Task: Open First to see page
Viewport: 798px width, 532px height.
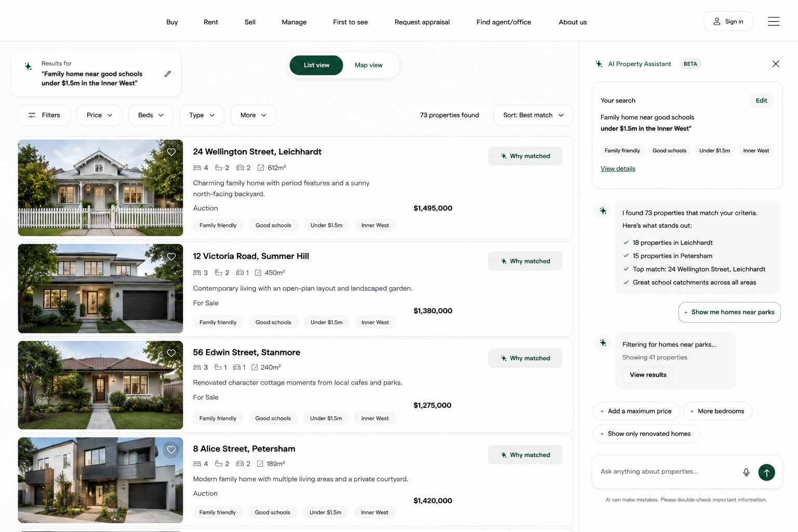Action: pyautogui.click(x=350, y=22)
